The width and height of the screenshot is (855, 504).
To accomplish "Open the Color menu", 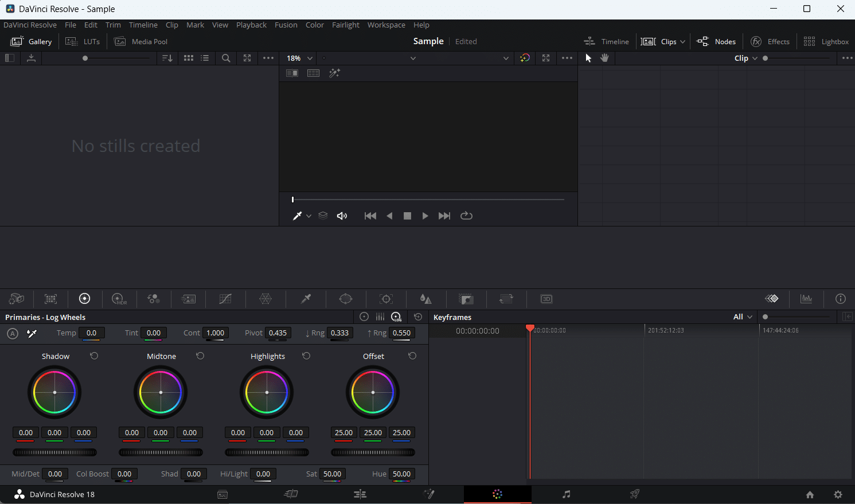I will point(315,25).
